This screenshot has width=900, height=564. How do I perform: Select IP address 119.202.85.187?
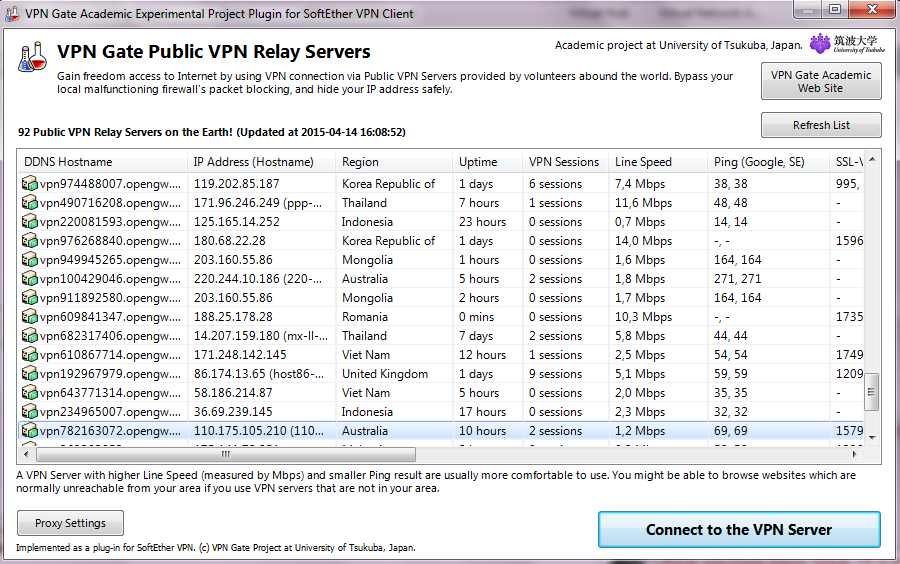pos(236,184)
